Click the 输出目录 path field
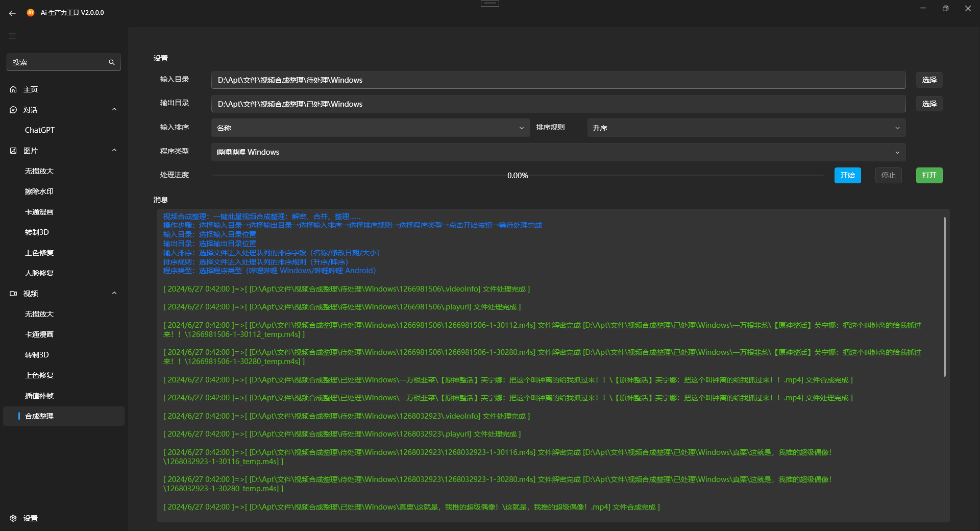The image size is (980, 531). 558,104
